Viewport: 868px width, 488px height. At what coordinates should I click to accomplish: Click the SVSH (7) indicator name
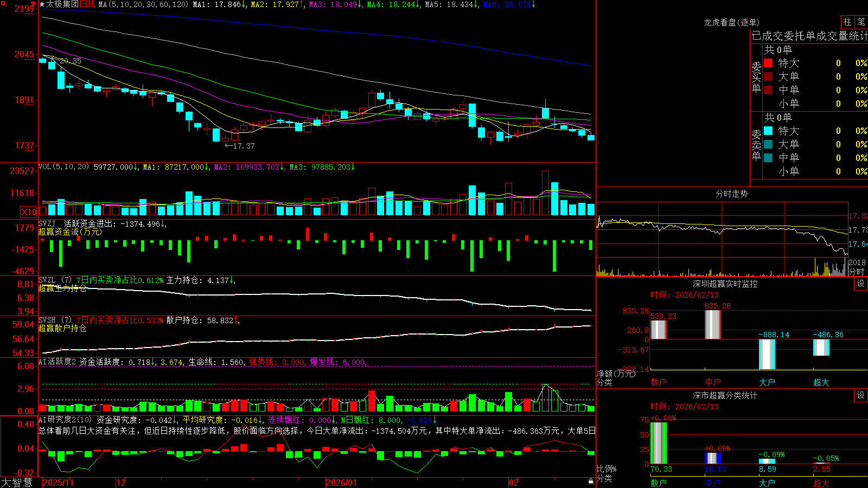[55, 320]
